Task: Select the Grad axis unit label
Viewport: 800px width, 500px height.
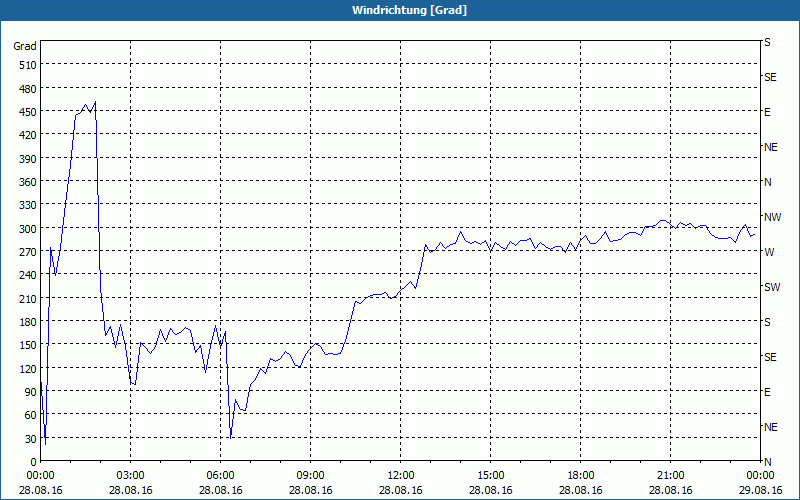Action: [25, 46]
